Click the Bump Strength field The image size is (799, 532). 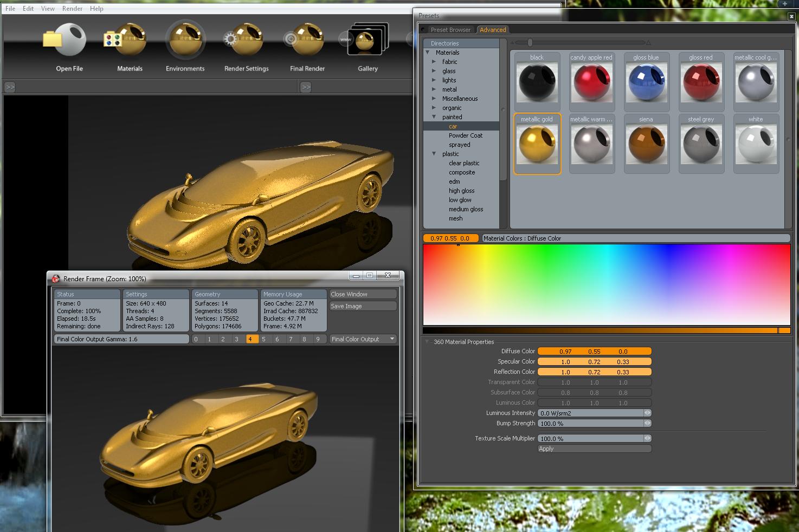(590, 423)
